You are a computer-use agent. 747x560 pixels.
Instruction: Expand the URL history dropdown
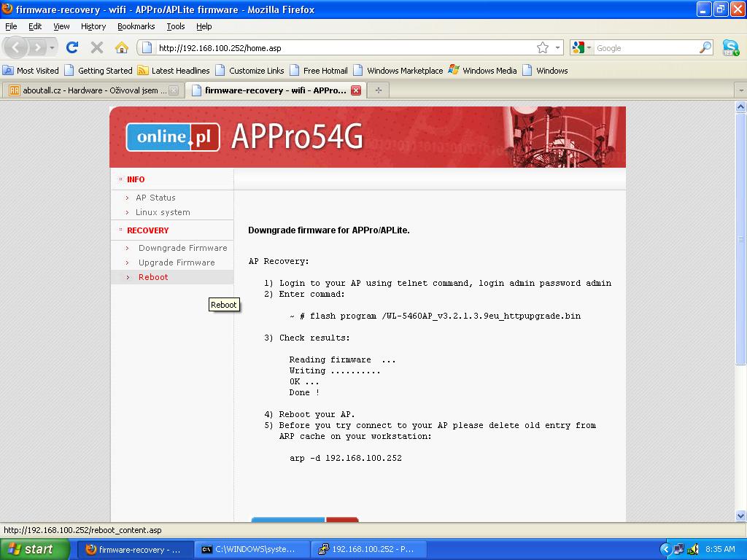coord(558,47)
